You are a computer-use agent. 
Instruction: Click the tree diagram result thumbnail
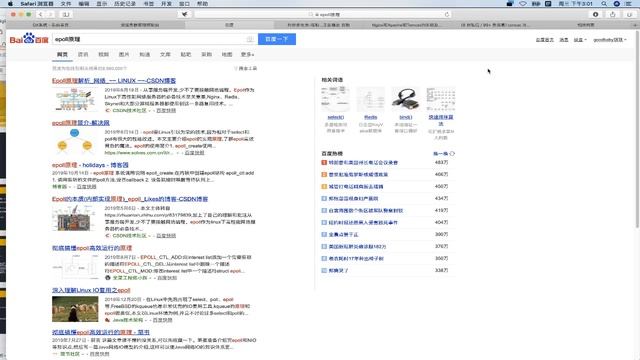pyautogui.click(x=75, y=142)
